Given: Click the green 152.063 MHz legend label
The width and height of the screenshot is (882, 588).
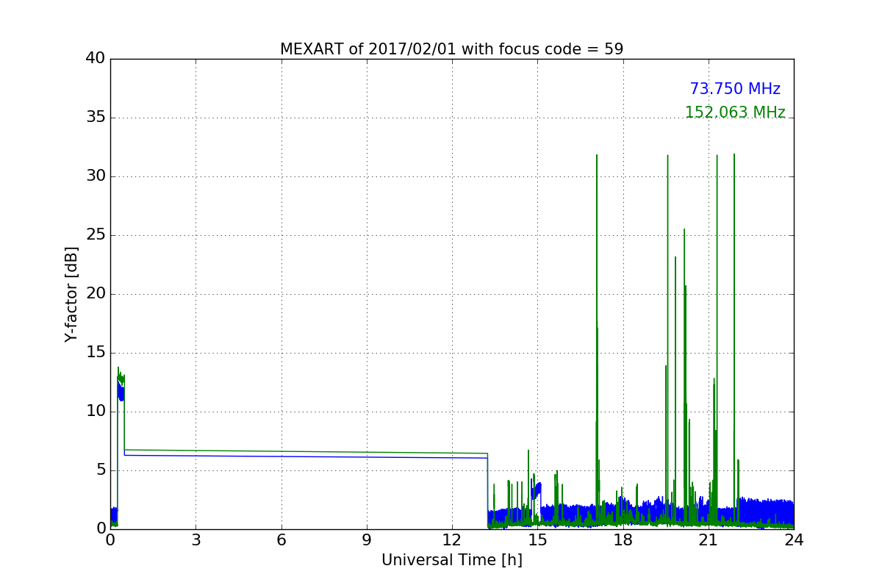Looking at the screenshot, I should pyautogui.click(x=735, y=112).
